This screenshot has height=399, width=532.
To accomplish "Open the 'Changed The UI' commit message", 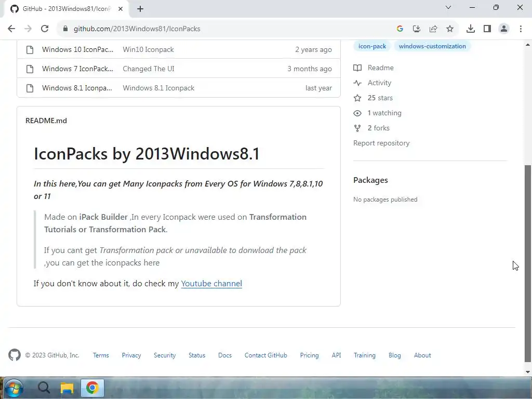I will pyautogui.click(x=149, y=69).
